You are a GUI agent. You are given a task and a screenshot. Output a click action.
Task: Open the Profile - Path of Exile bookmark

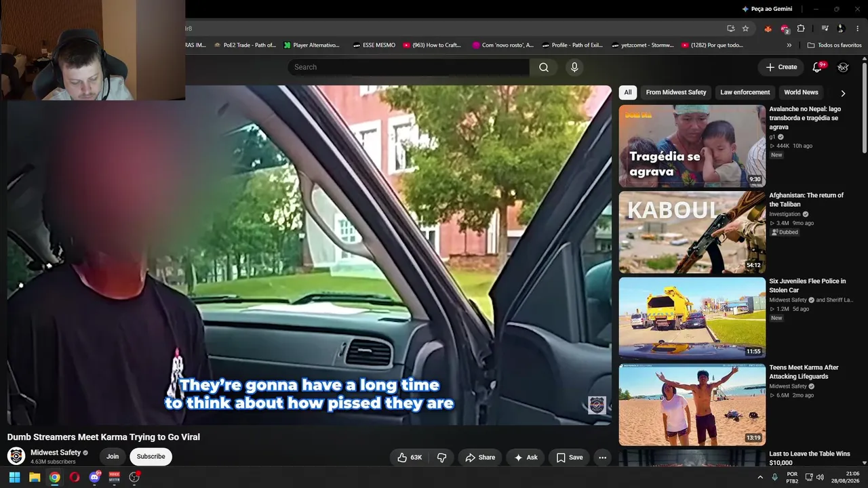(572, 45)
